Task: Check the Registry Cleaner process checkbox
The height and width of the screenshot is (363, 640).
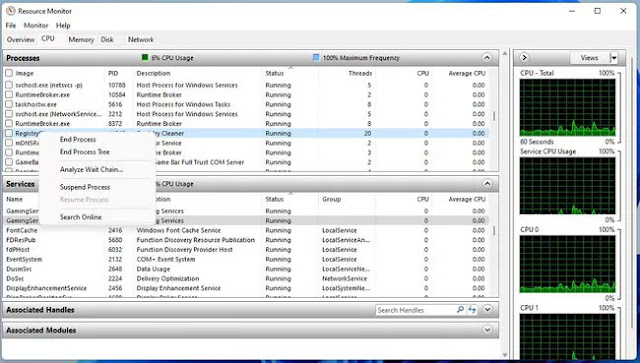Action: [x=9, y=133]
